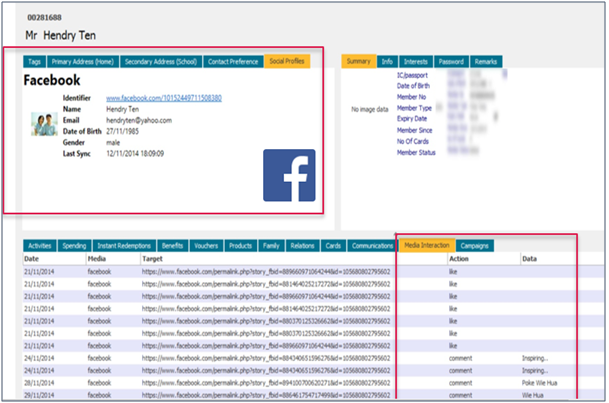Switch to the Activities tab

coord(40,245)
